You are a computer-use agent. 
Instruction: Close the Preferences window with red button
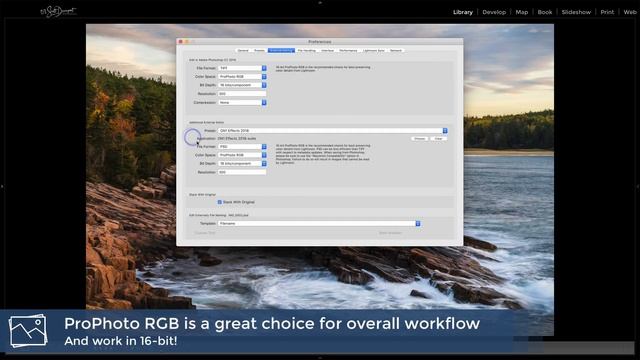point(180,42)
